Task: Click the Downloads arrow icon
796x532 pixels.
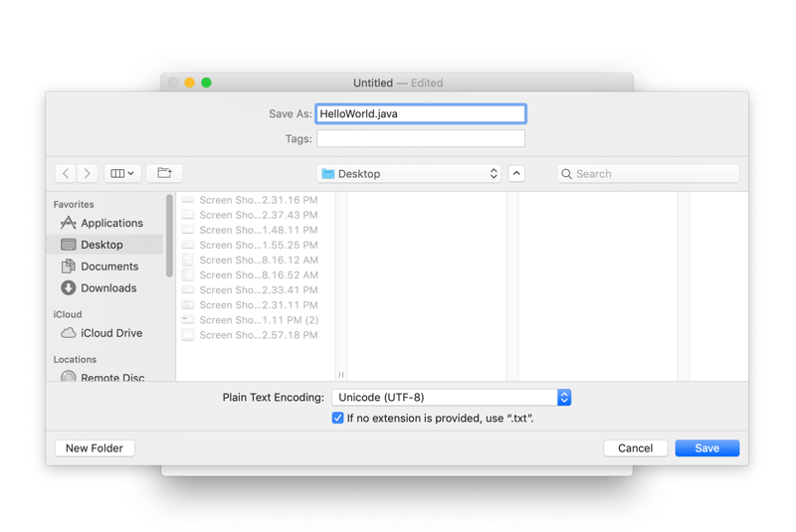Action: (68, 288)
